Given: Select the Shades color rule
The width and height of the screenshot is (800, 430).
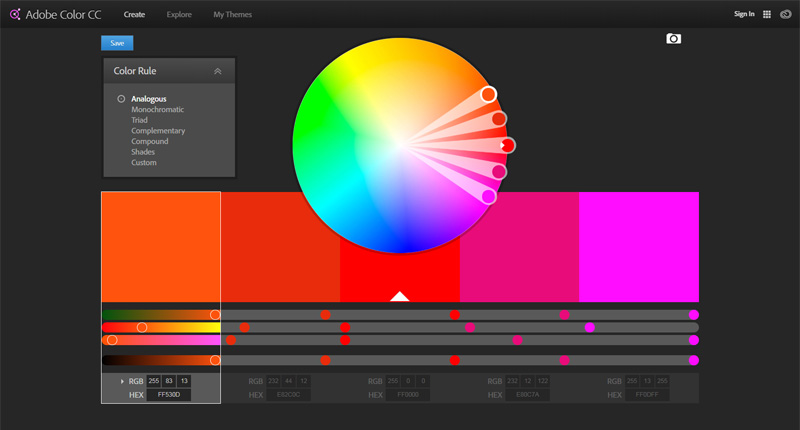Looking at the screenshot, I should [x=143, y=152].
